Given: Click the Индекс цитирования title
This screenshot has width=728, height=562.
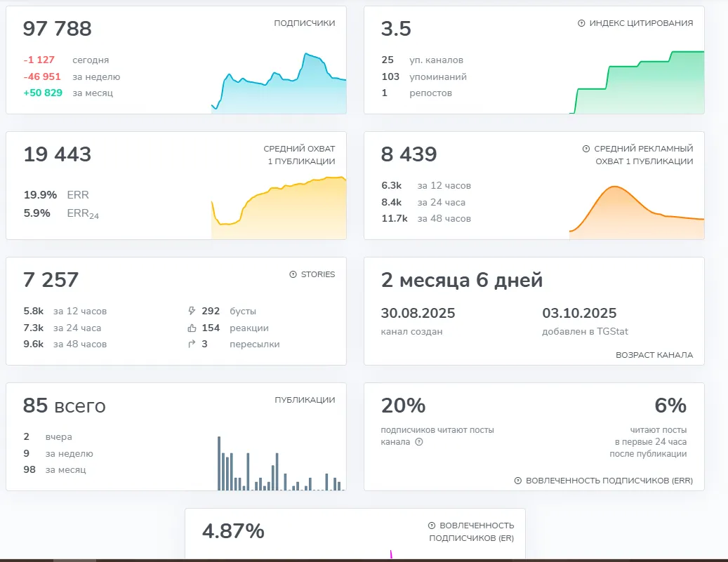Looking at the screenshot, I should (x=641, y=23).
